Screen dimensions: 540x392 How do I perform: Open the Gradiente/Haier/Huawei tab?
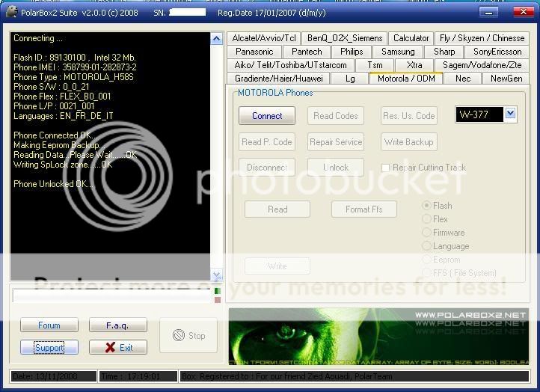pyautogui.click(x=278, y=79)
